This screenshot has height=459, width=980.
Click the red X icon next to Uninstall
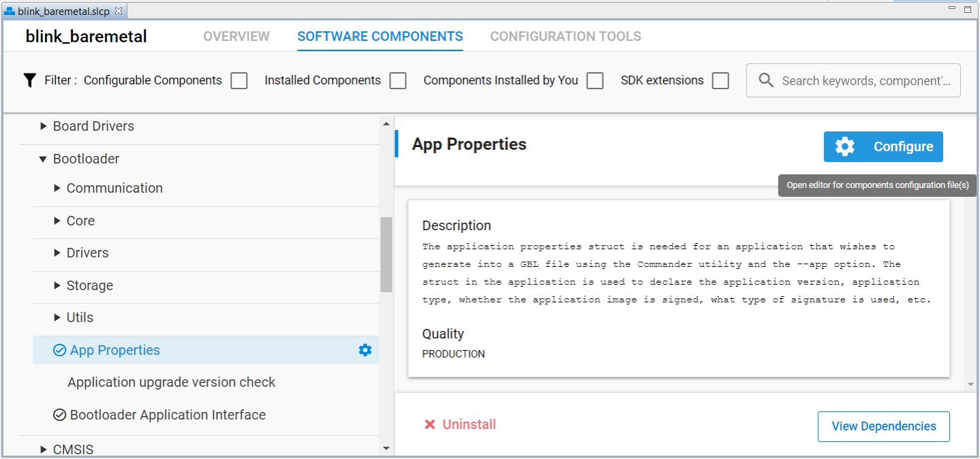429,424
